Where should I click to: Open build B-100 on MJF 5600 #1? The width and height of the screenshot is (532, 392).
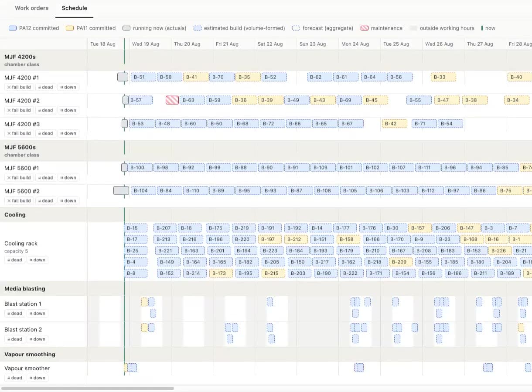point(140,168)
